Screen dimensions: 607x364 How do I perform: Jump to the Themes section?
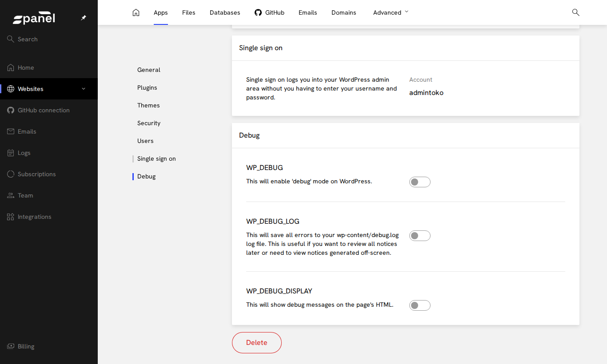[x=148, y=105]
